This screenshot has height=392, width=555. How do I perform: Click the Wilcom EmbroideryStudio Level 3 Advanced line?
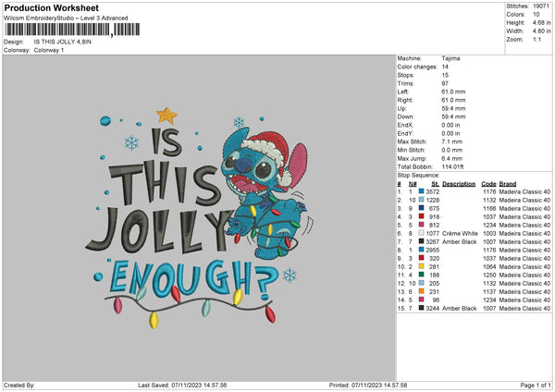point(66,18)
